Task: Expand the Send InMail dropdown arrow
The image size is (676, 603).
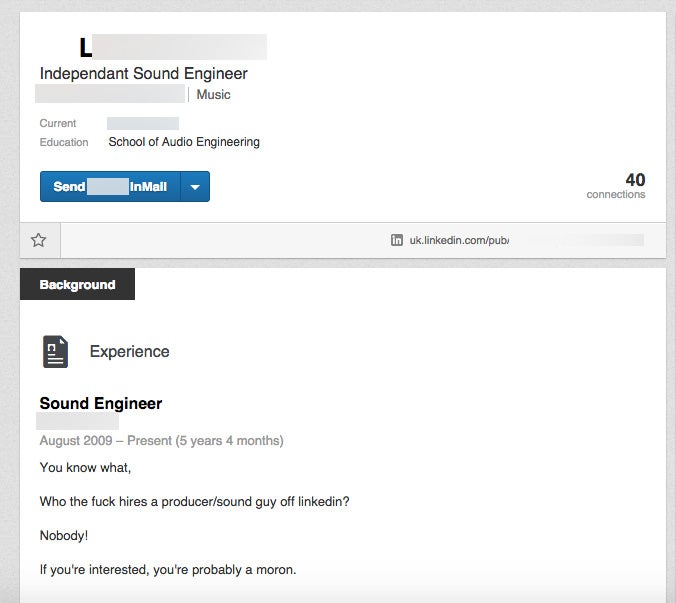Action: [195, 186]
